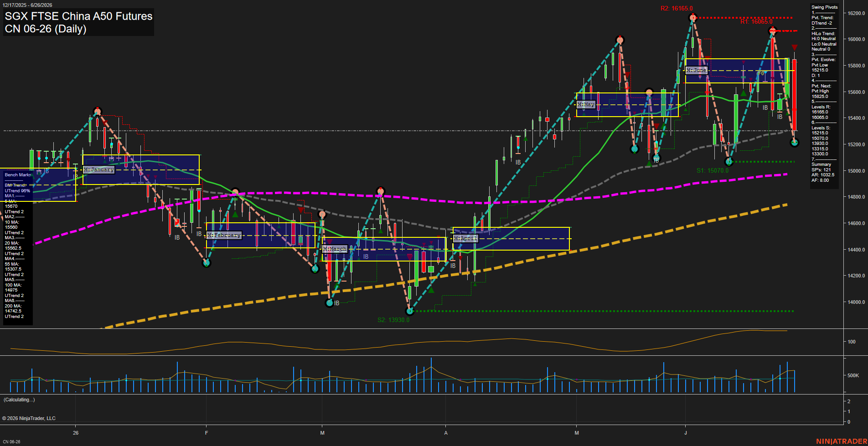This screenshot has height=446, width=868.
Task: Click the 15400.0 price axis label
Action: point(856,118)
